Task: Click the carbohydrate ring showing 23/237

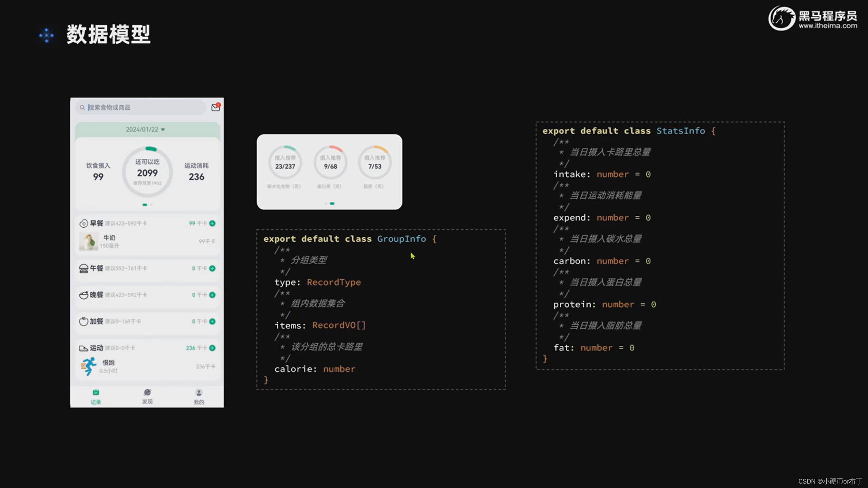Action: 285,163
